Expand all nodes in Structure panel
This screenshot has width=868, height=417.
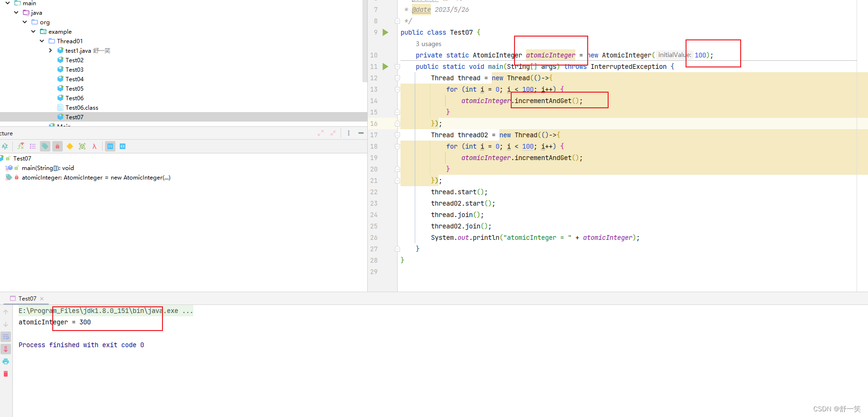pyautogui.click(x=321, y=133)
